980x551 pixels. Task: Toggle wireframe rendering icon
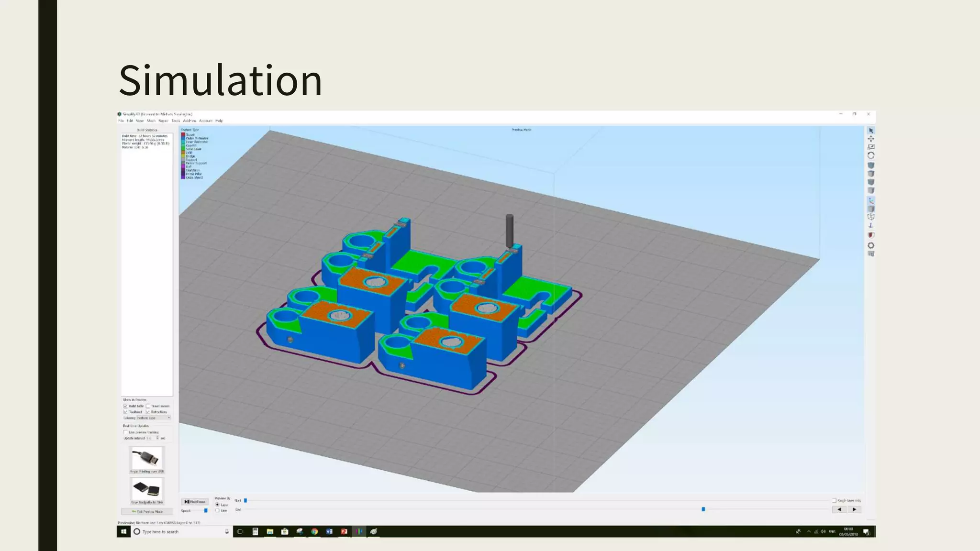pos(871,217)
